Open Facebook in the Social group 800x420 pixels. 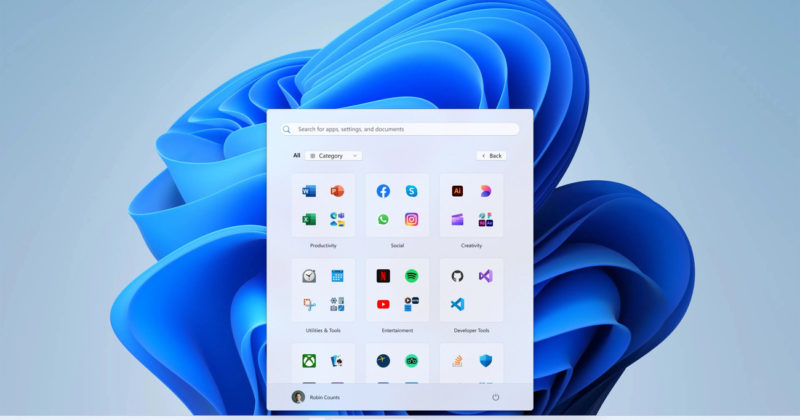(383, 191)
